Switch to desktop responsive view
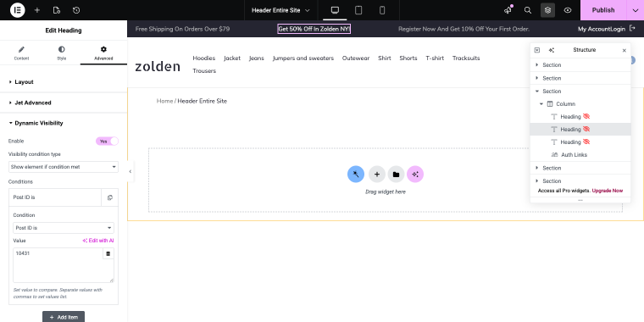The height and width of the screenshot is (322, 644). point(335,10)
